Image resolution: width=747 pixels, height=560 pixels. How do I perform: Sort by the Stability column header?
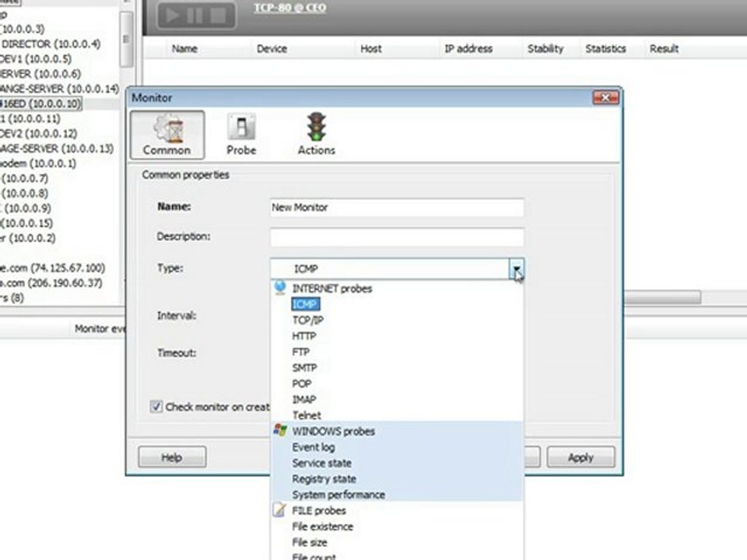click(x=545, y=48)
